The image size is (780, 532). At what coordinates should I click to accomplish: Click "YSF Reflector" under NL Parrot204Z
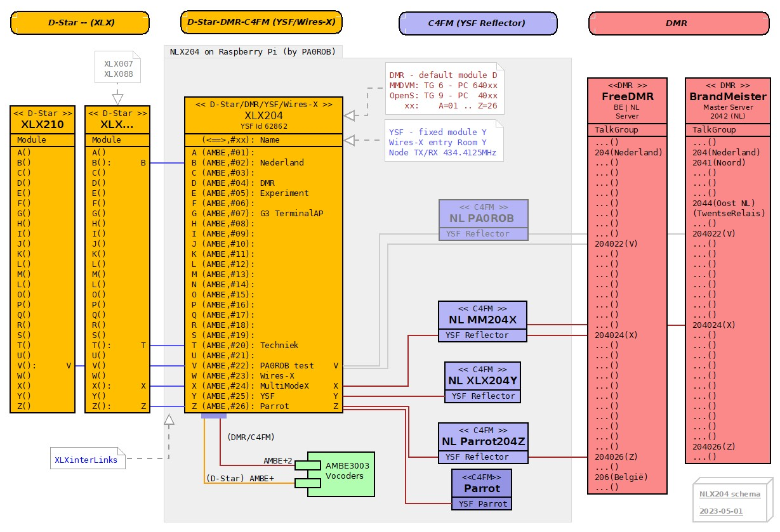point(477,457)
